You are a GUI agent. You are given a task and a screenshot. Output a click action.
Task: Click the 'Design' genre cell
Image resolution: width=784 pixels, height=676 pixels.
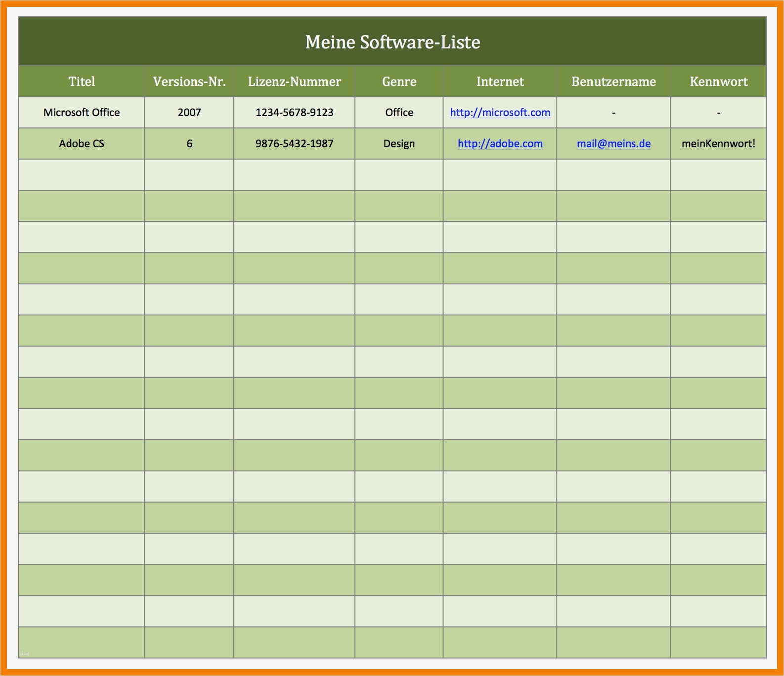click(399, 144)
